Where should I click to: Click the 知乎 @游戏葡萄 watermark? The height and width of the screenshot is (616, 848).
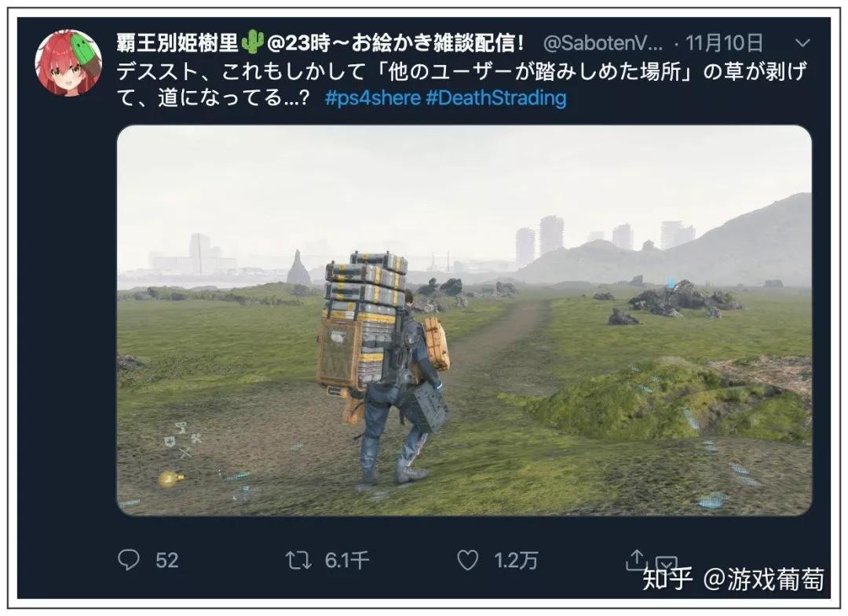[x=733, y=579]
